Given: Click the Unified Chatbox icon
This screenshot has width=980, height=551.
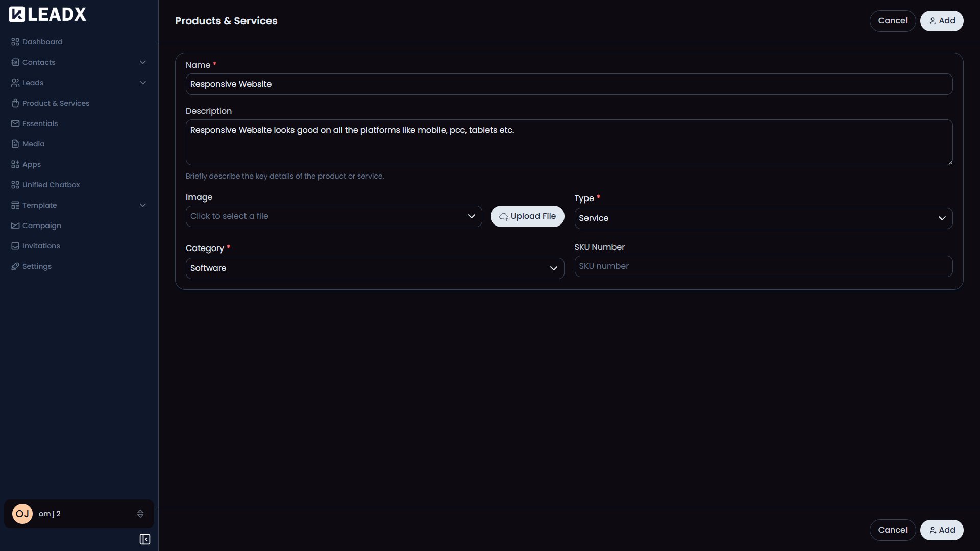Looking at the screenshot, I should pos(15,184).
